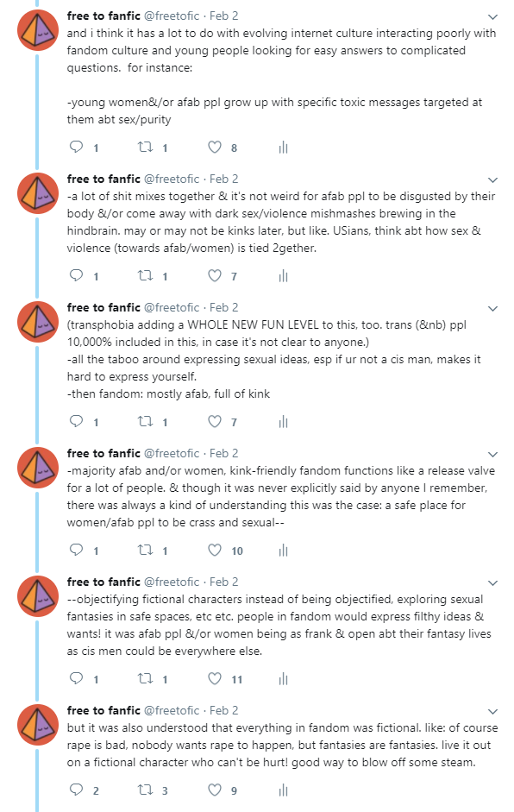Expand options menu on the 'objectifying fictional characters' tweet
This screenshot has width=514, height=812.
tap(492, 582)
